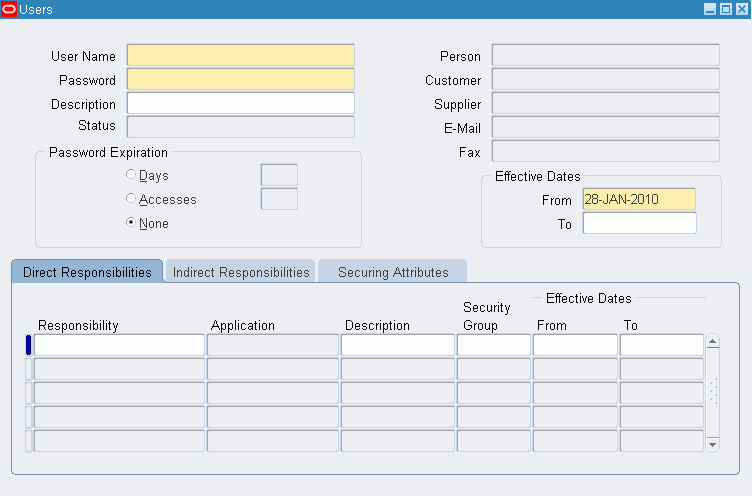Click first row Description cell in responsibilities grid
Viewport: 752px width, 496px height.
click(x=398, y=345)
